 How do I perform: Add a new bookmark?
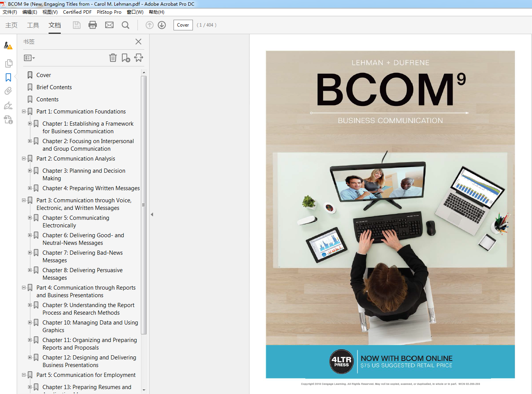click(126, 58)
